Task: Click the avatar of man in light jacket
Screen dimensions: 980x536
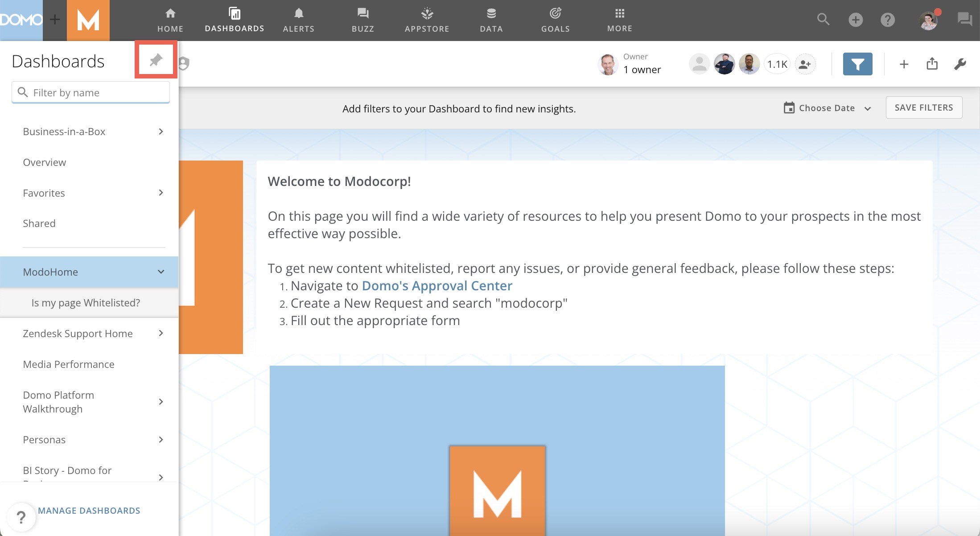Action: [749, 64]
